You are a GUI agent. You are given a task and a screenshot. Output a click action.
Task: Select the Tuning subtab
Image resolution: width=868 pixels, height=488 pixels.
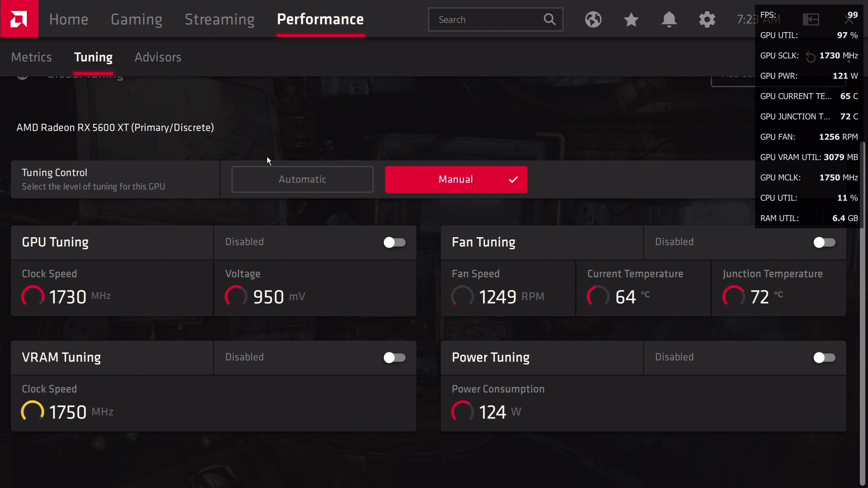(93, 57)
